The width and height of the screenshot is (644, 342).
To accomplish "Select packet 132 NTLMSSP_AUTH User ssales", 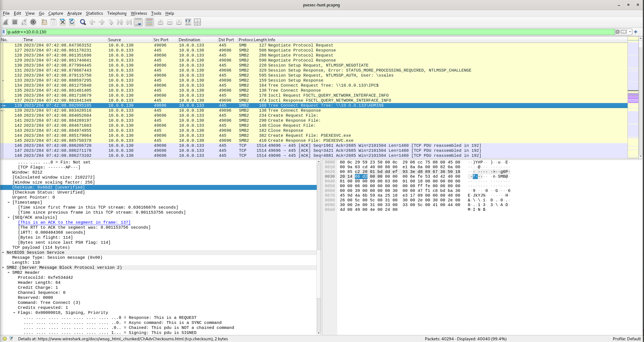I will click(314, 75).
